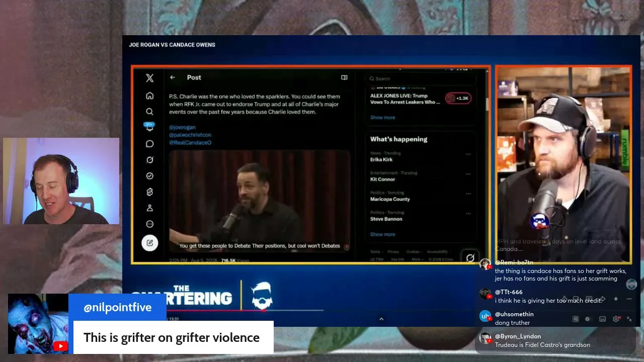Click the @TTt-666 chat avatar
The width and height of the screenshot is (644, 362).
click(485, 294)
